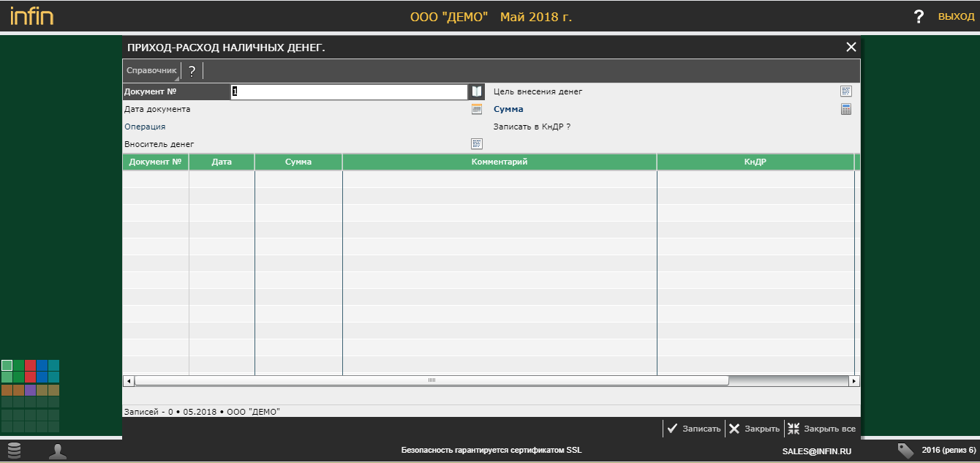980x463 pixels.
Task: Click the SSL security notice text
Action: tap(491, 450)
